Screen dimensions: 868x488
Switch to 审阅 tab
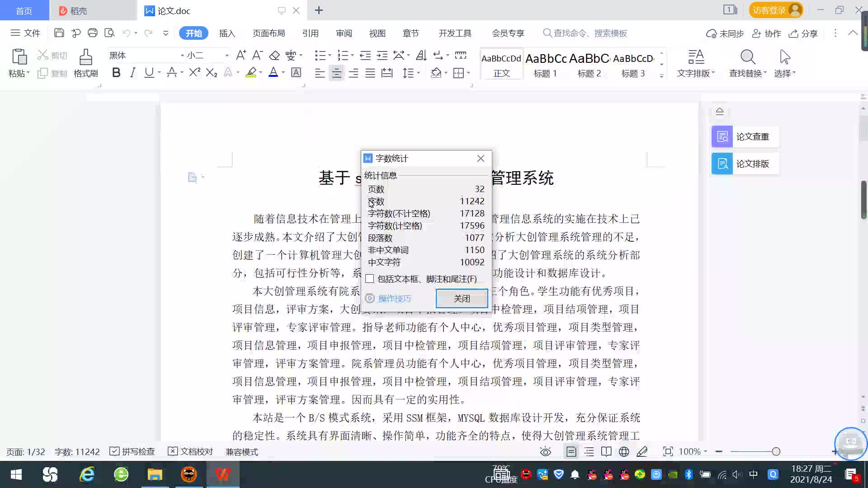click(x=344, y=33)
